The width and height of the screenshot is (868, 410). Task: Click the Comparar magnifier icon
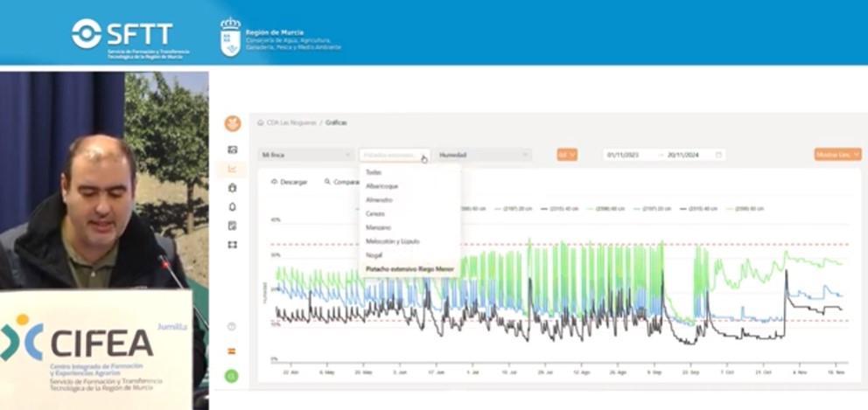(327, 182)
